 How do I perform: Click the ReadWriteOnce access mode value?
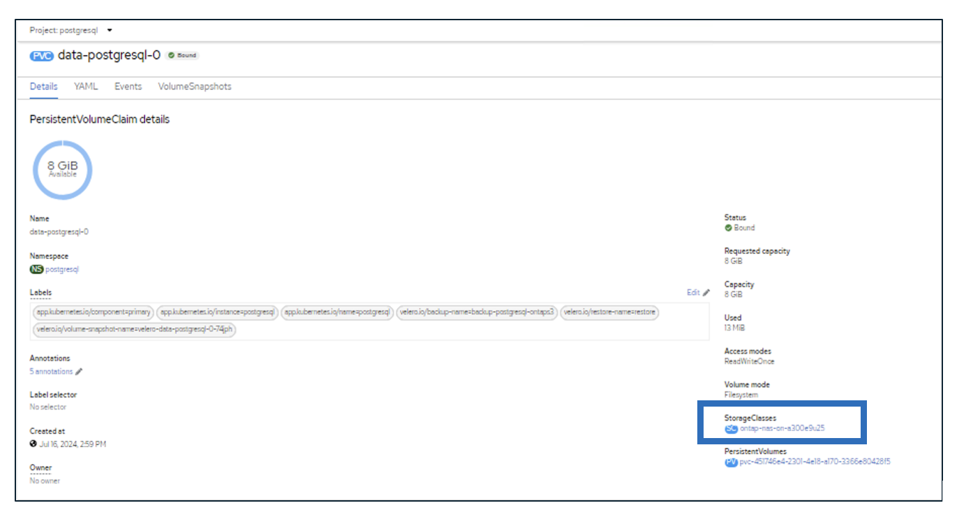tap(749, 361)
